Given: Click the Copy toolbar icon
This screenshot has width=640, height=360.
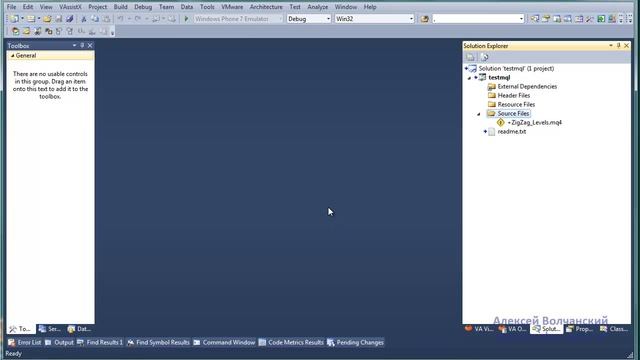Looking at the screenshot, I should 95,19.
